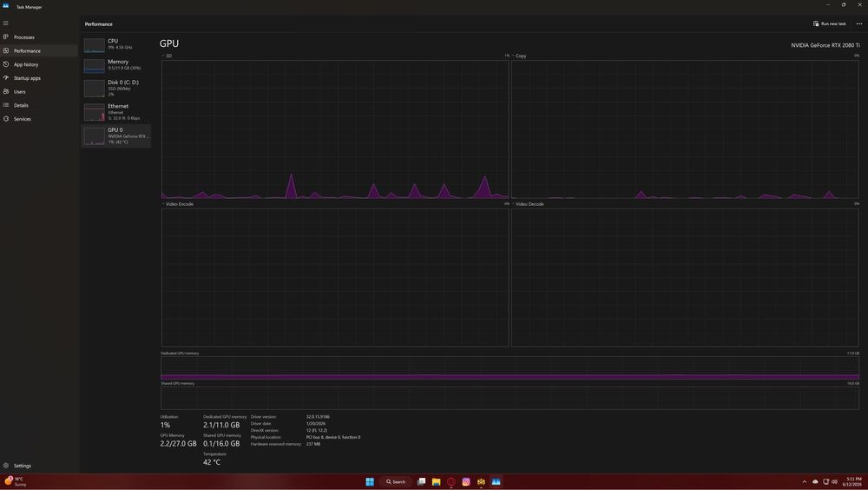Click the Shared GPU memory usage graph
The height and width of the screenshot is (490, 868).
[510, 398]
